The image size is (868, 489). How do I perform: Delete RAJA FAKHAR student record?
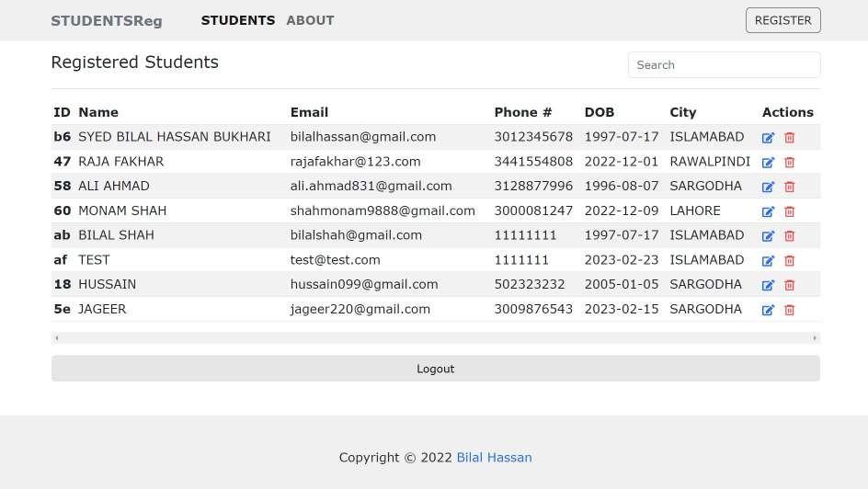790,163
